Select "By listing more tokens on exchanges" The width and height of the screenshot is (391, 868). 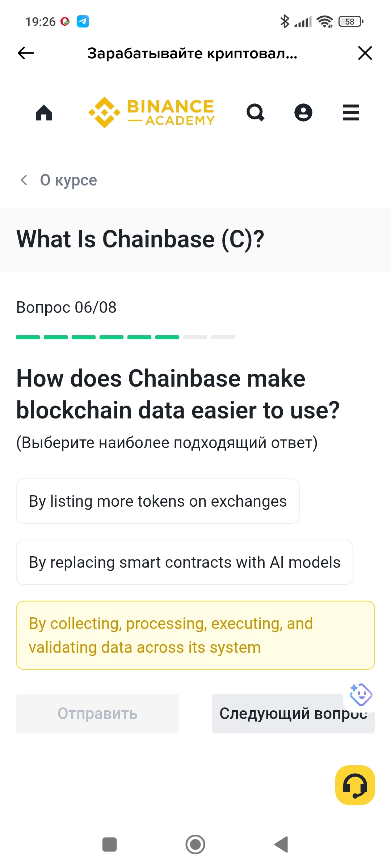pyautogui.click(x=158, y=501)
